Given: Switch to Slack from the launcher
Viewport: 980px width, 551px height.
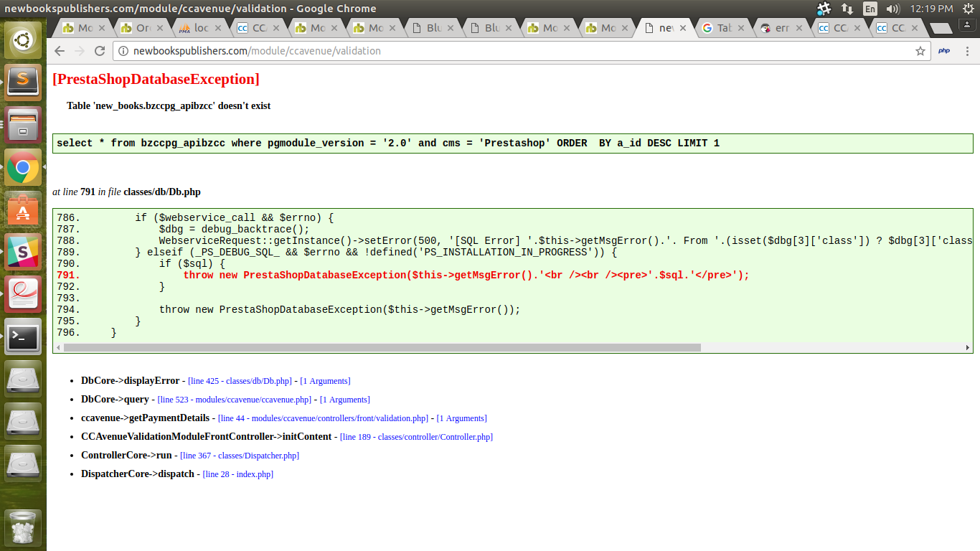Looking at the screenshot, I should pos(23,252).
